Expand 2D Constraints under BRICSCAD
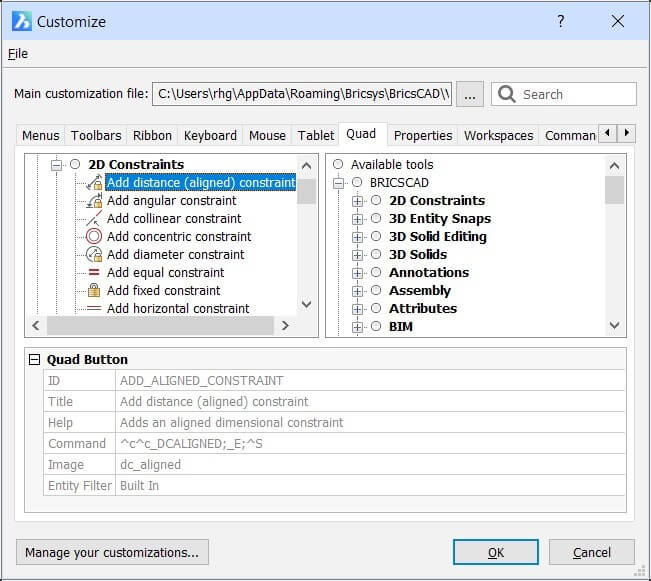The width and height of the screenshot is (651, 581). pos(357,201)
